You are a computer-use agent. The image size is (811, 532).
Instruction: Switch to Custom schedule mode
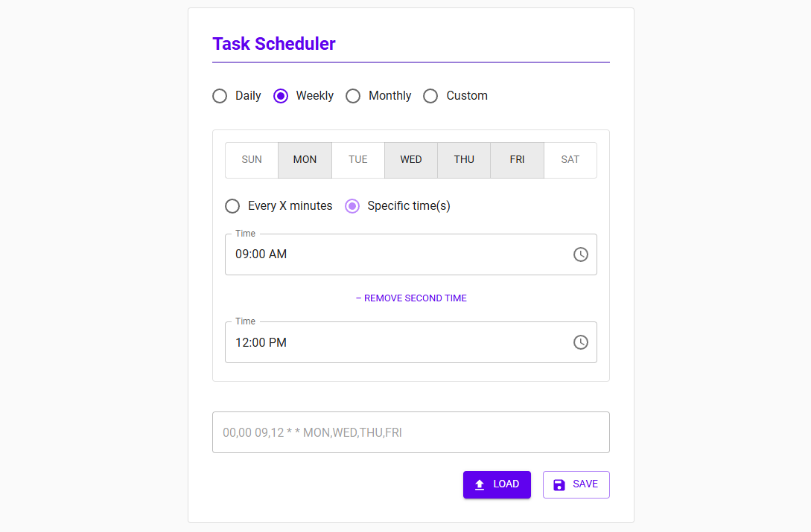tap(430, 96)
